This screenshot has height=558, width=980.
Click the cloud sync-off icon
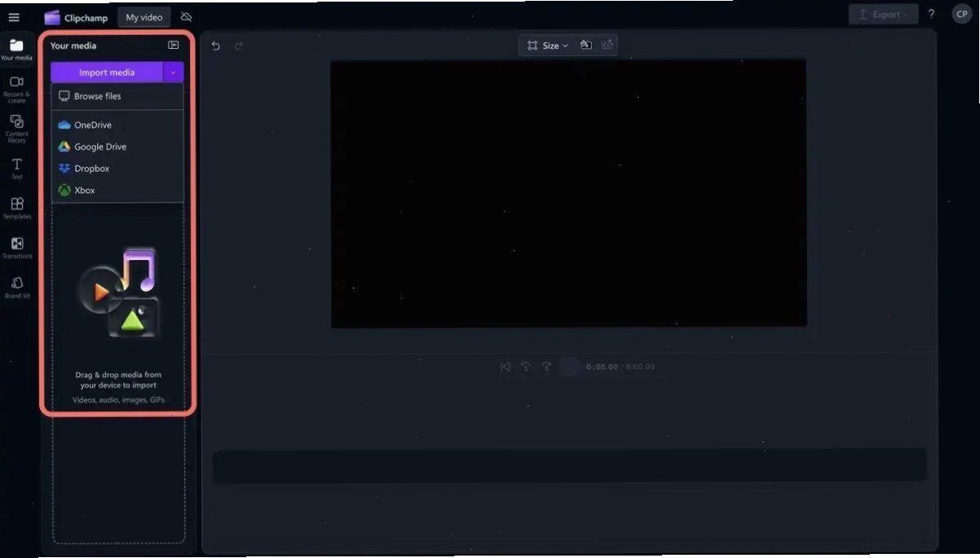point(186,17)
